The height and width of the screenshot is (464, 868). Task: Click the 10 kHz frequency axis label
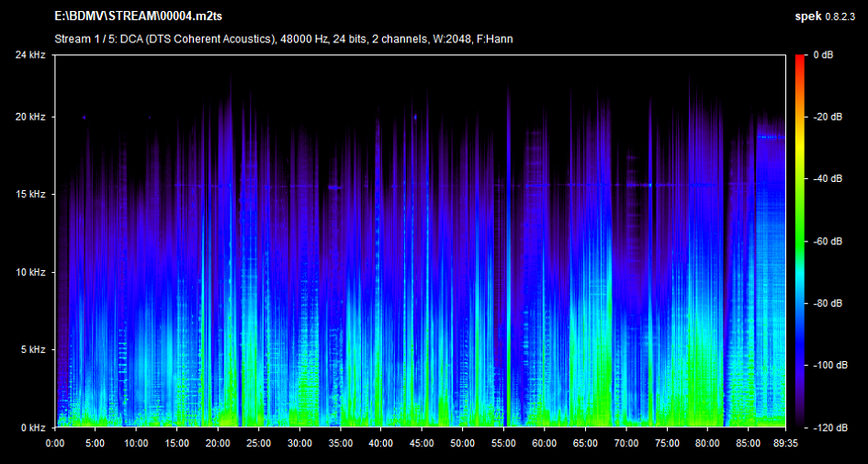[30, 273]
